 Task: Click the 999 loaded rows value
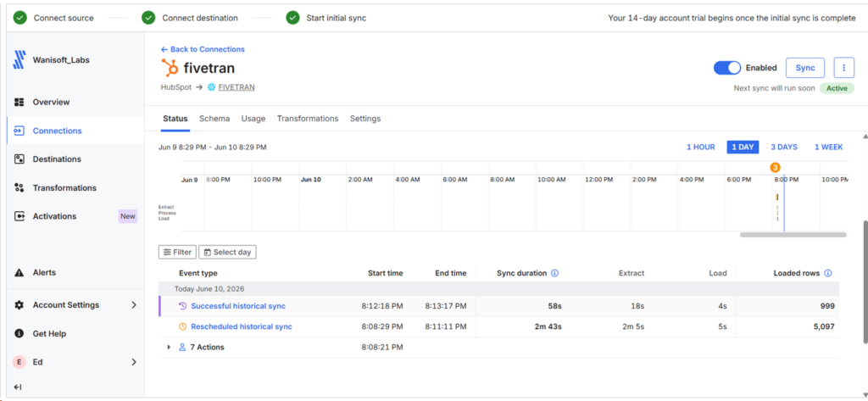coord(827,306)
